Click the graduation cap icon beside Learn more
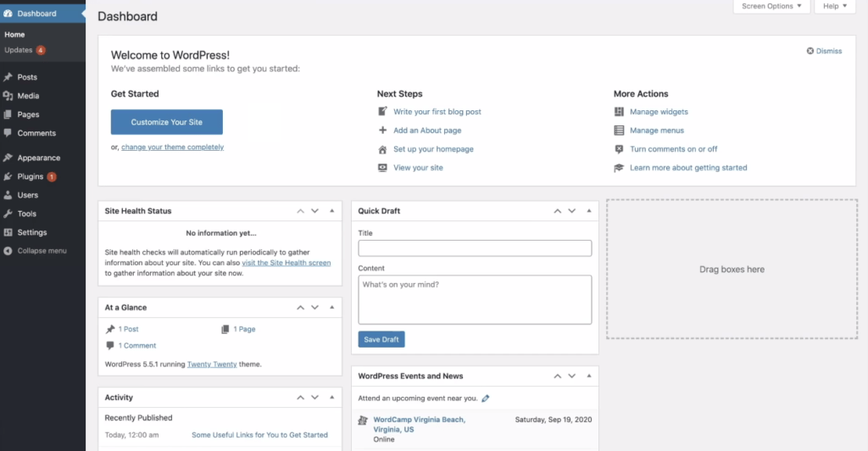This screenshot has height=451, width=868. [619, 168]
